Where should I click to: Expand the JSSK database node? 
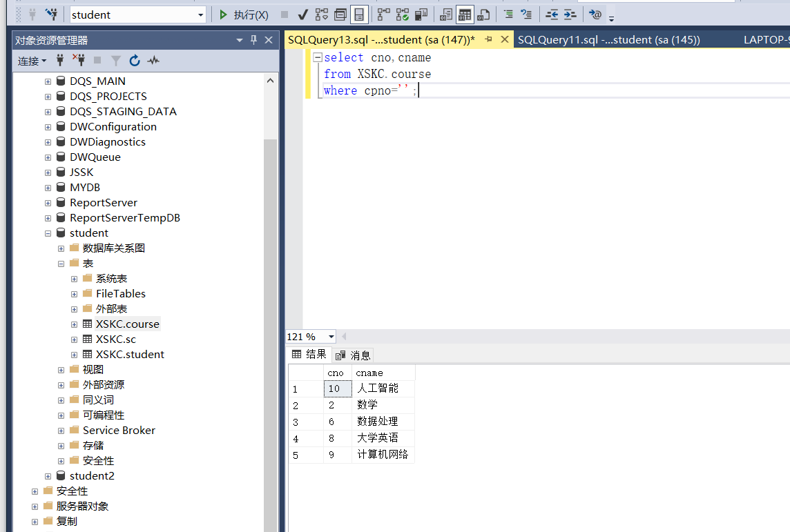click(x=48, y=173)
